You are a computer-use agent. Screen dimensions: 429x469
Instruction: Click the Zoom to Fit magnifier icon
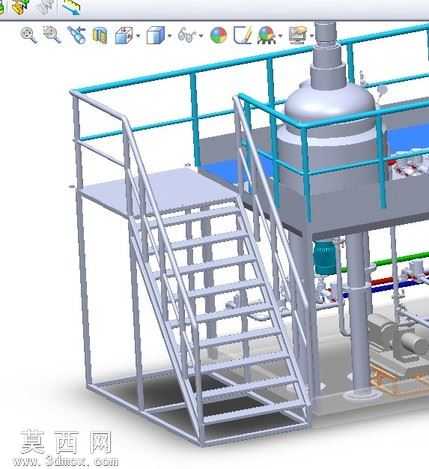pyautogui.click(x=29, y=35)
